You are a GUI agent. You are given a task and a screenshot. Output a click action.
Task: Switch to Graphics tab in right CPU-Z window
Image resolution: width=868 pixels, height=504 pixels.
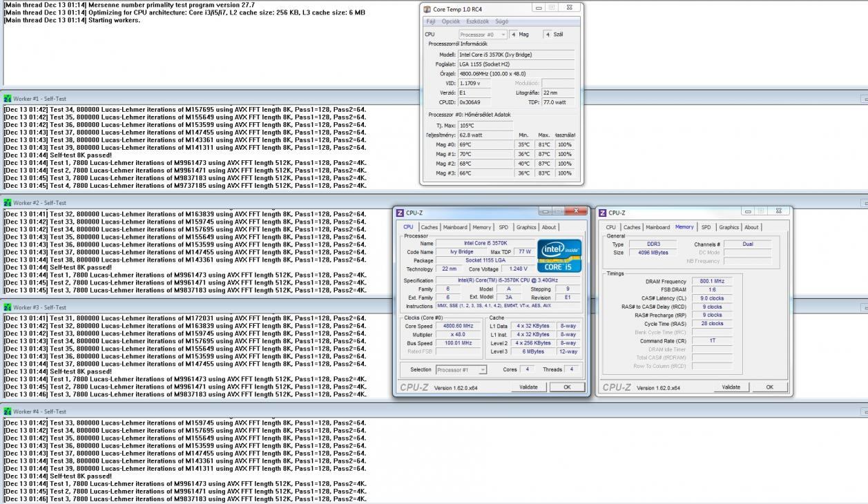pos(729,227)
